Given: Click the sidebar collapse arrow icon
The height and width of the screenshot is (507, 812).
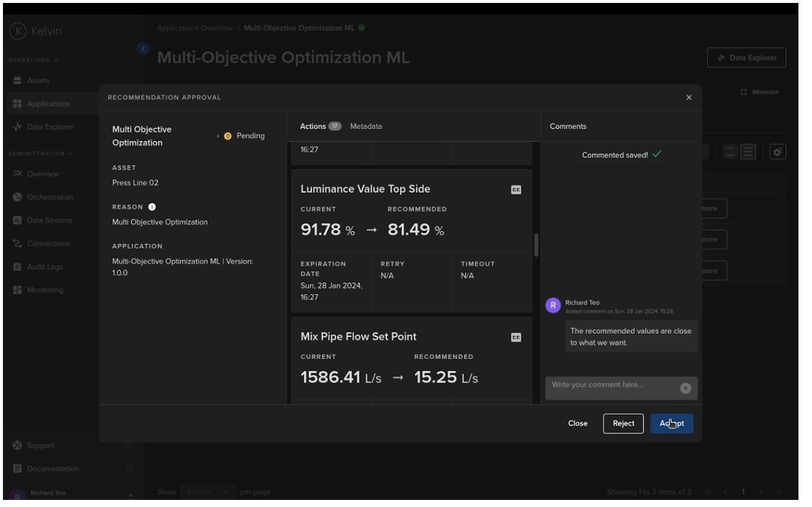Looking at the screenshot, I should (143, 49).
